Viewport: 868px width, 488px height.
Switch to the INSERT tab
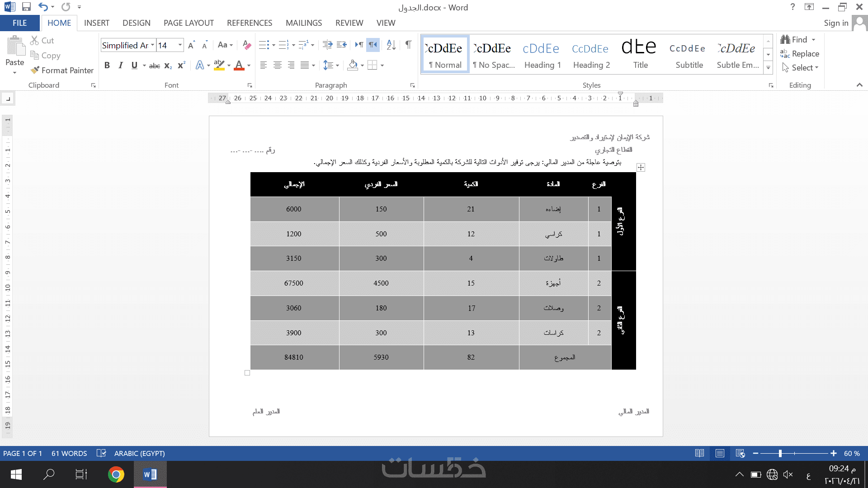pos(96,23)
